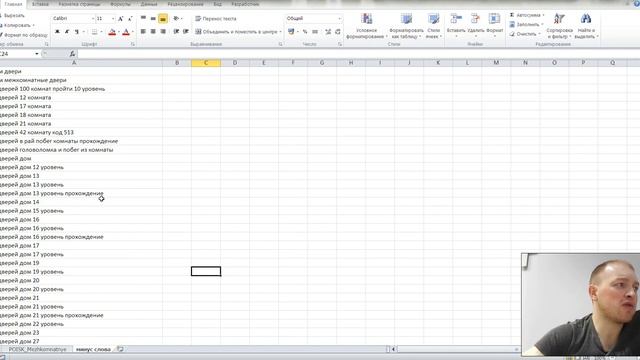Decrease the cell indent
The height and width of the screenshot is (360, 640).
tap(176, 31)
